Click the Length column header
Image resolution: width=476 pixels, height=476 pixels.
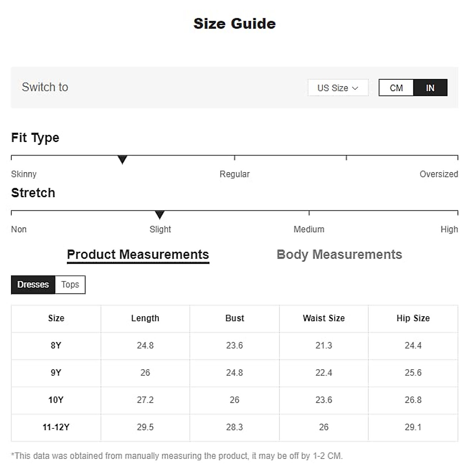pyautogui.click(x=145, y=318)
